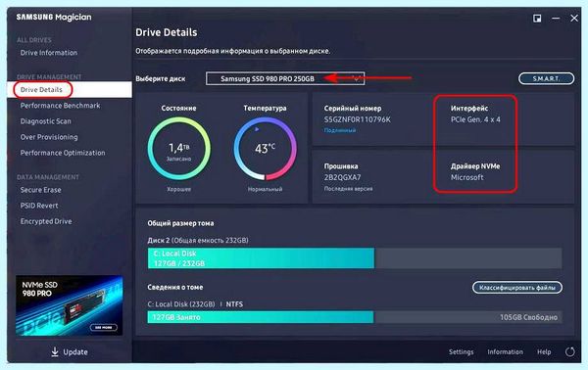This screenshot has height=370, width=588.
Task: Open Secure Erase tool
Action: [x=40, y=190]
